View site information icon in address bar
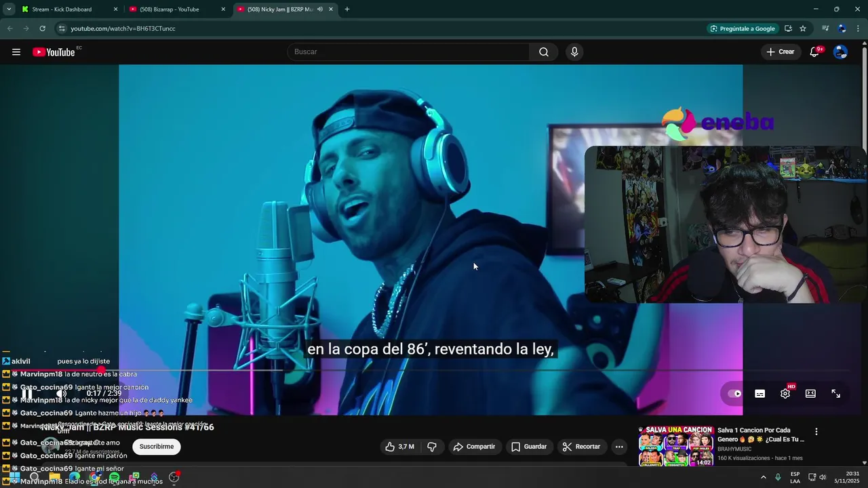 (x=62, y=28)
